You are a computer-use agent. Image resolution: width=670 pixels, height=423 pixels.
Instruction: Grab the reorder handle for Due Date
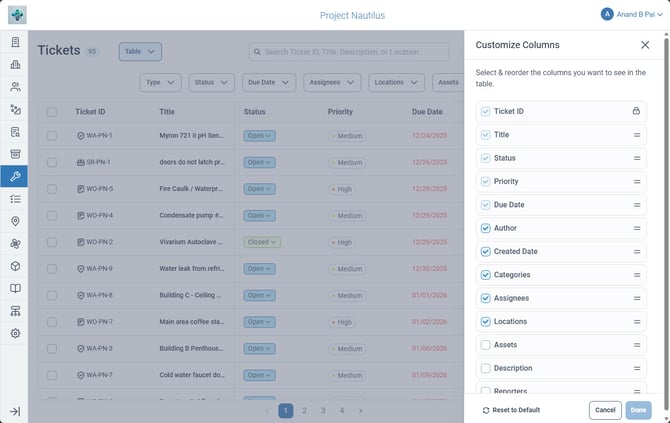(637, 205)
